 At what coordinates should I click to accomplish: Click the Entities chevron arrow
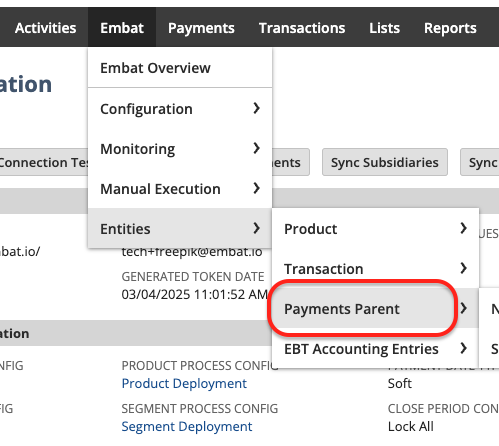(256, 228)
